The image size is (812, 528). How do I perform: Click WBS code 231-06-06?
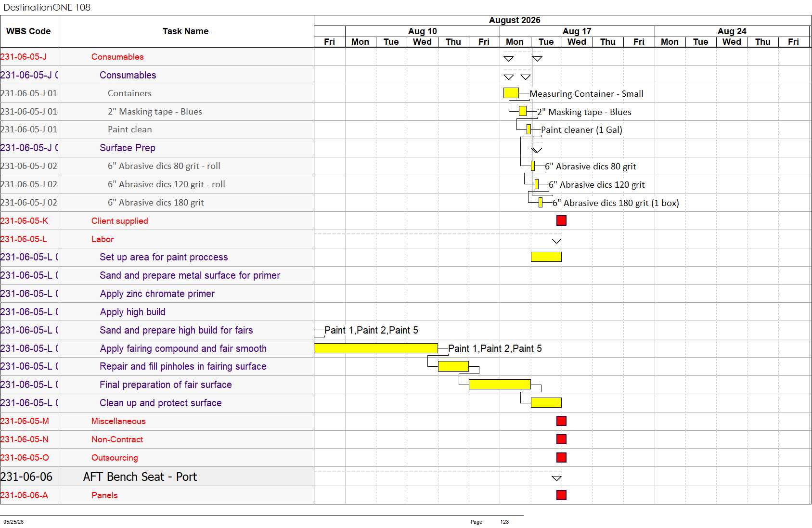pyautogui.click(x=26, y=477)
